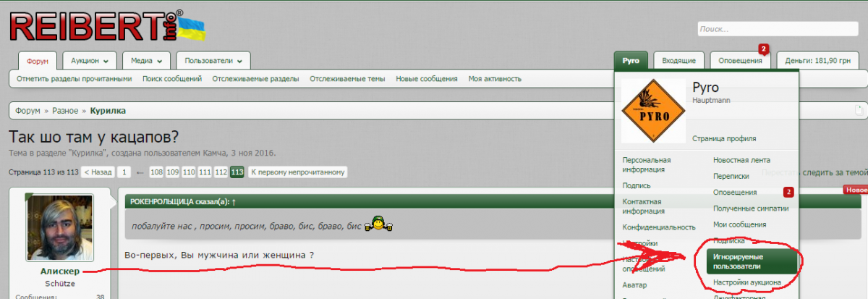Viewport: 868px width, 299px height.
Task: Select 'Игнорируемые пользователи' menu item
Action: pyautogui.click(x=752, y=261)
